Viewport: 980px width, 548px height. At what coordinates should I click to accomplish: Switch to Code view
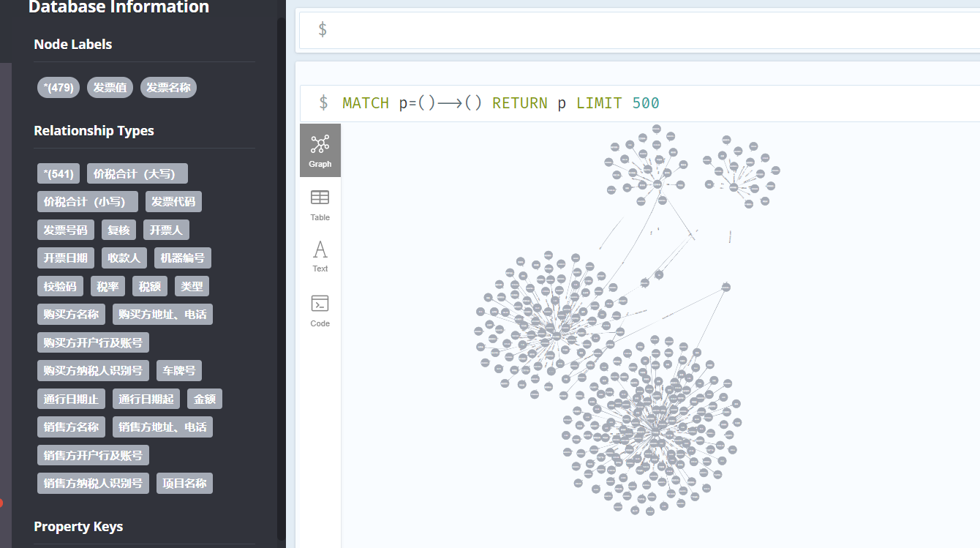point(320,309)
